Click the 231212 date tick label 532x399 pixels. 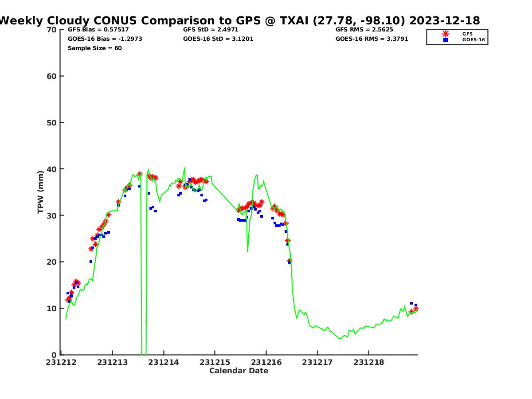pos(62,362)
